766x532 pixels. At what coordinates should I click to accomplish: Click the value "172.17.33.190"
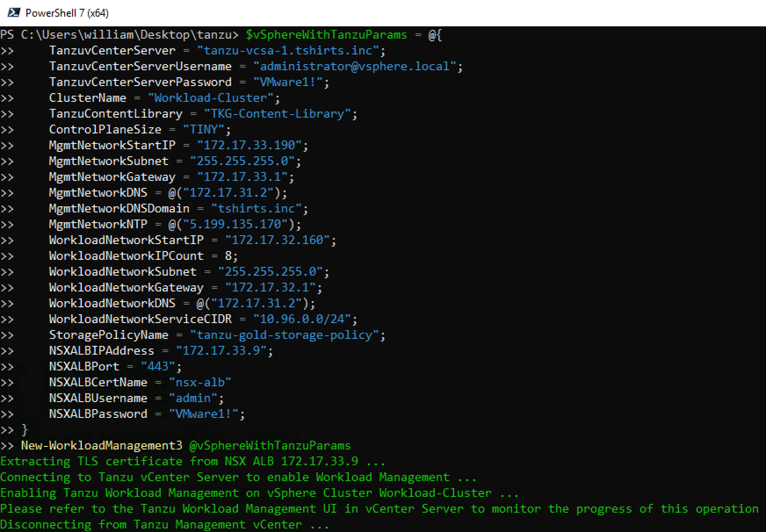click(249, 145)
